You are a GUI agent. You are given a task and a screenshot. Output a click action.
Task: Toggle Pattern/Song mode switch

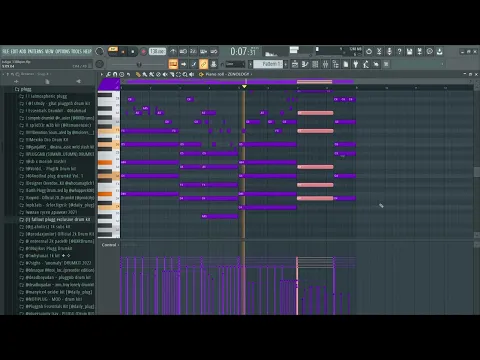[x=113, y=50]
